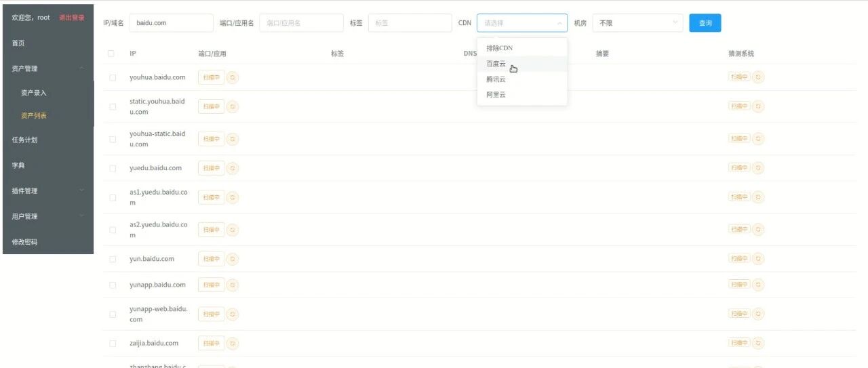Click the yunapp.baidu.com domain text
This screenshot has height=368, width=868.
(x=157, y=285)
